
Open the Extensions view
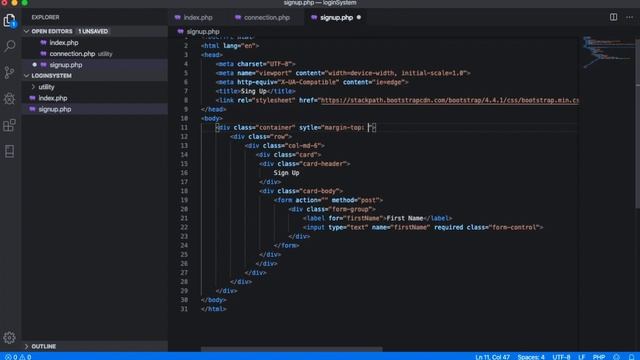point(9,125)
